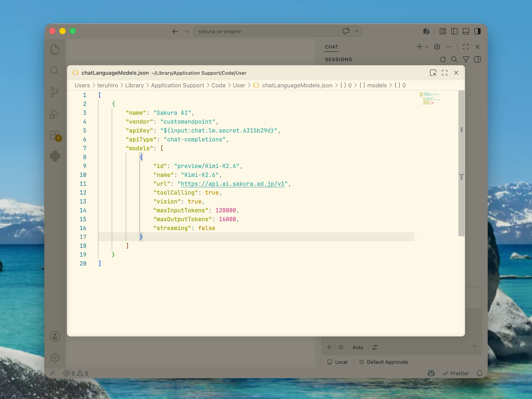
Task: Click the streaming false value
Action: click(207, 228)
